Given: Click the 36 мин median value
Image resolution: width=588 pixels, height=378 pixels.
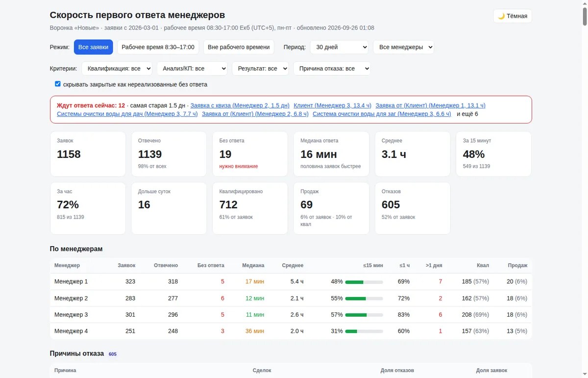Looking at the screenshot, I should click(255, 331).
